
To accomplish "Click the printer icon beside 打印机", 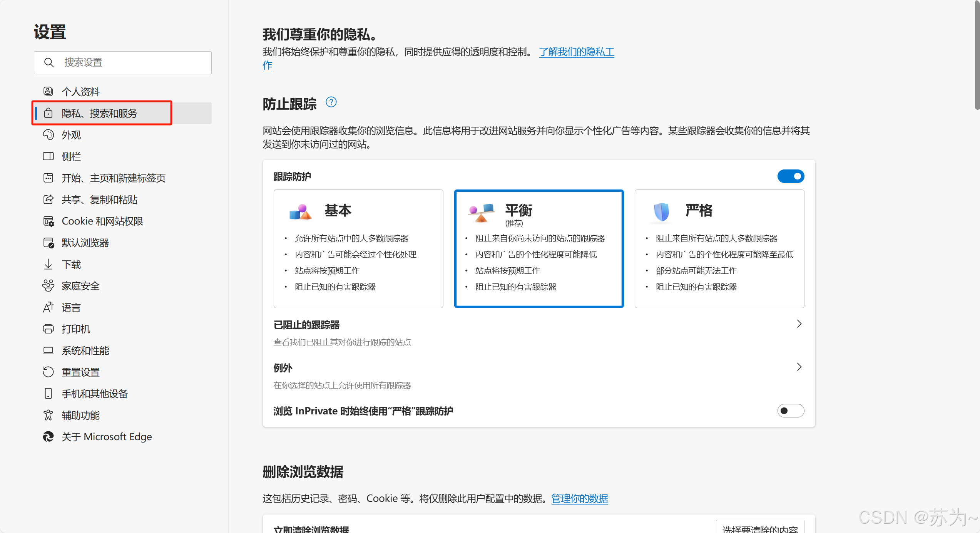I will pyautogui.click(x=48, y=329).
